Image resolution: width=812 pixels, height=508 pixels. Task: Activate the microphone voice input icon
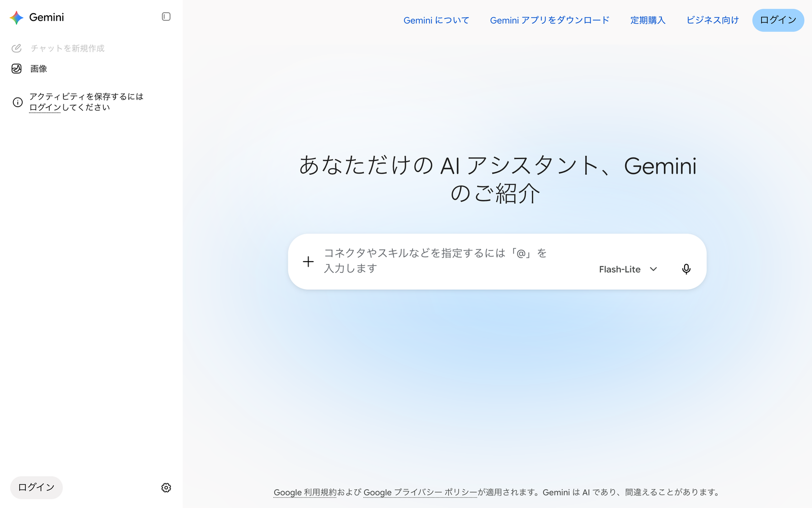coord(686,269)
